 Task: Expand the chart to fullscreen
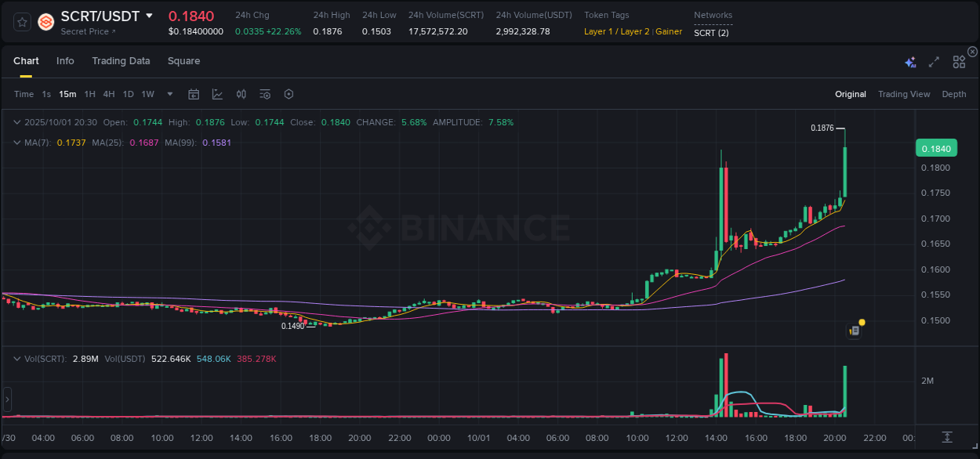coord(933,61)
